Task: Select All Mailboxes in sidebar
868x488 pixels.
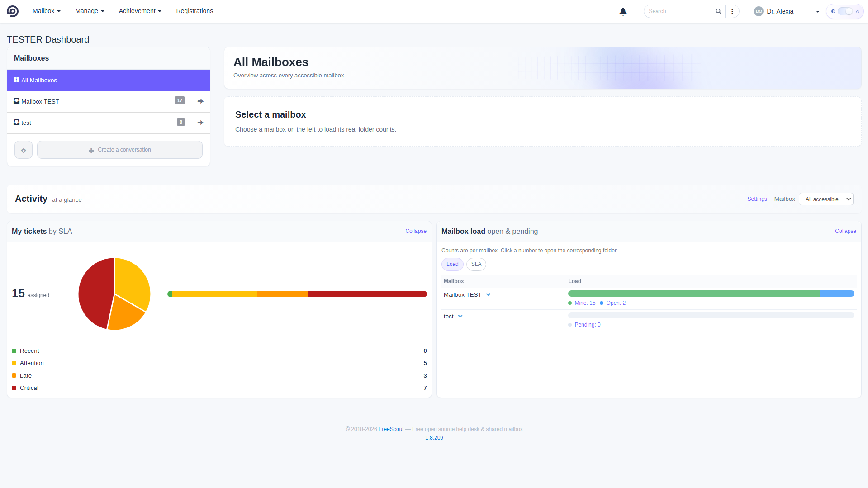Action: pos(109,80)
